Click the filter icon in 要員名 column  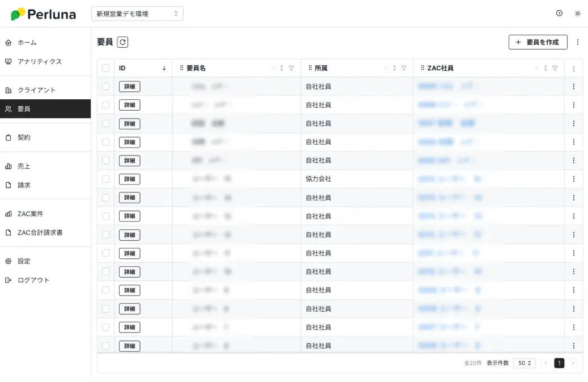[291, 68]
